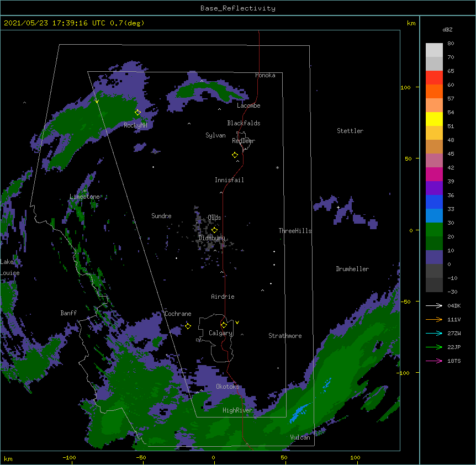Click the white 04DK arrow in legend
Image resolution: width=476 pixels, height=465 pixels.
click(434, 305)
